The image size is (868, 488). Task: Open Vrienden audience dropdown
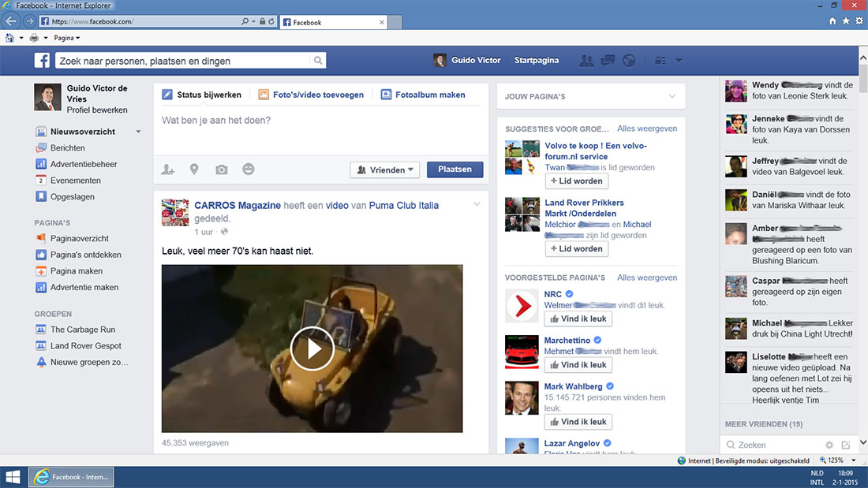pyautogui.click(x=385, y=169)
